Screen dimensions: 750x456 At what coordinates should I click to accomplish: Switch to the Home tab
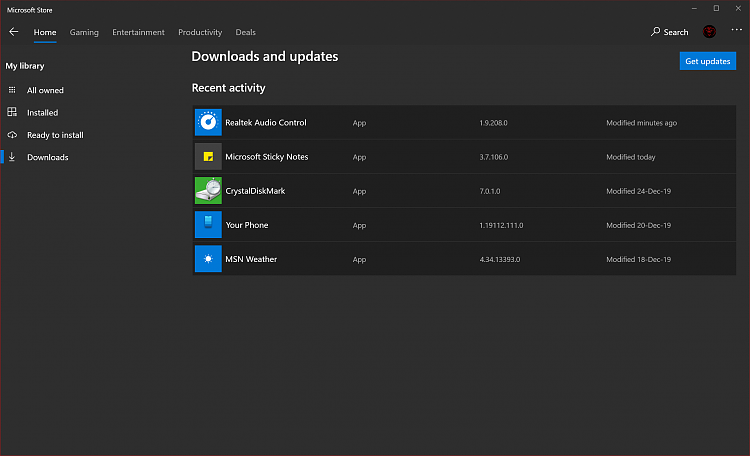45,32
